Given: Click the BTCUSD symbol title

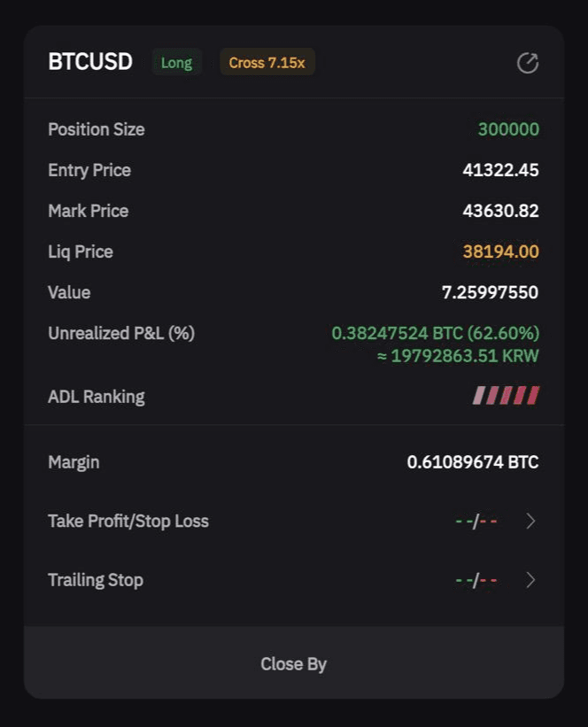Looking at the screenshot, I should (x=90, y=62).
